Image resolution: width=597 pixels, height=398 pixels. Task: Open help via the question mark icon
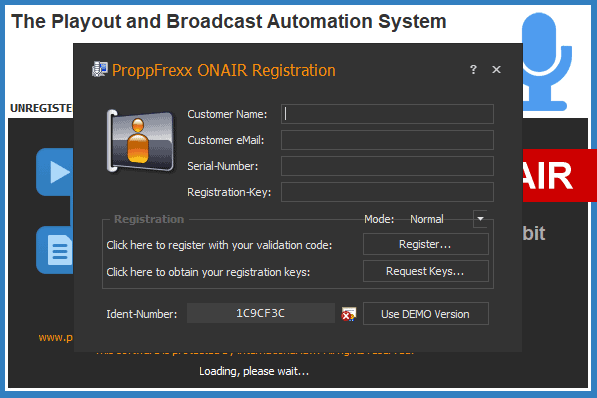pyautogui.click(x=473, y=70)
